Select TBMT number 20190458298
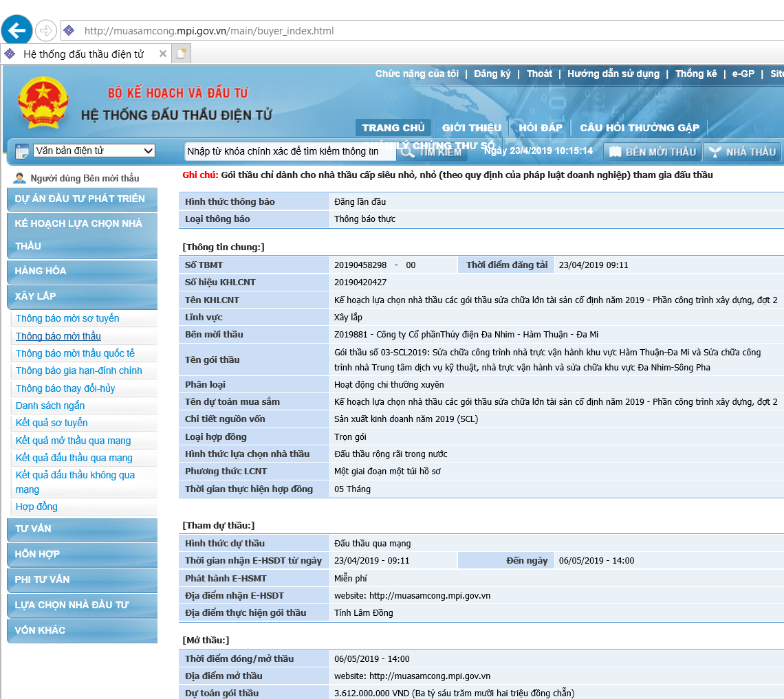 click(360, 265)
